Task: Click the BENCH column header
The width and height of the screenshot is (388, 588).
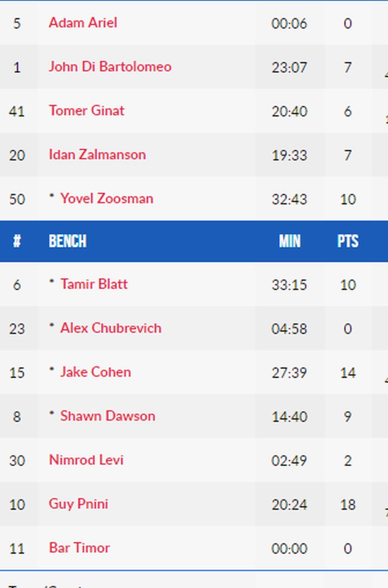Action: pos(68,241)
